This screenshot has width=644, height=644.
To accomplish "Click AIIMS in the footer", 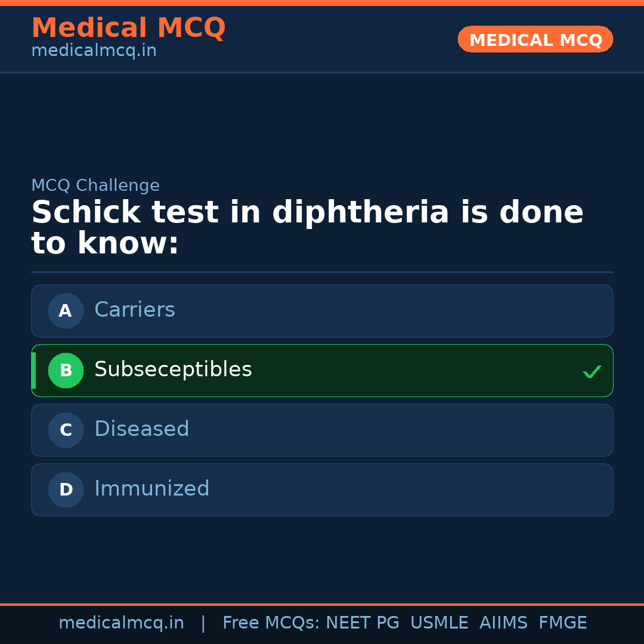I will pyautogui.click(x=503, y=623).
